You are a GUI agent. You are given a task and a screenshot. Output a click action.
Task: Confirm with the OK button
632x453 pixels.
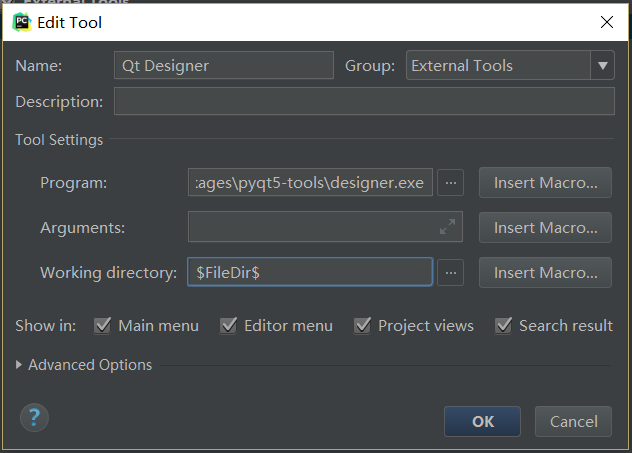click(482, 421)
